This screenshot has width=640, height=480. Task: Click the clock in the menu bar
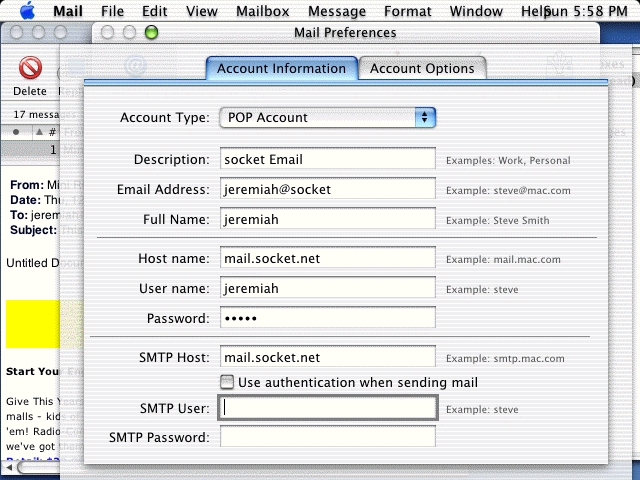coord(587,11)
